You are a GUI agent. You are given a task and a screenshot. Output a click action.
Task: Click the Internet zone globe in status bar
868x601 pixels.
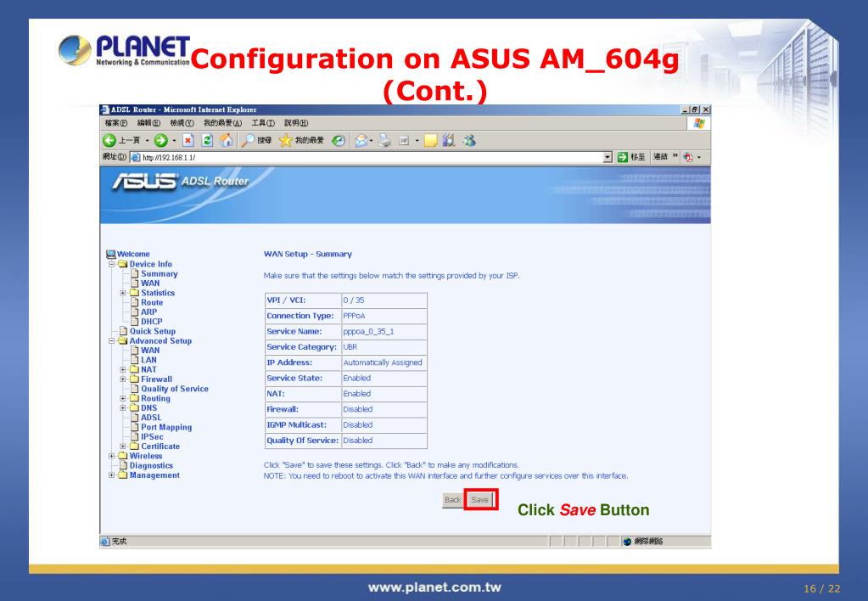627,542
